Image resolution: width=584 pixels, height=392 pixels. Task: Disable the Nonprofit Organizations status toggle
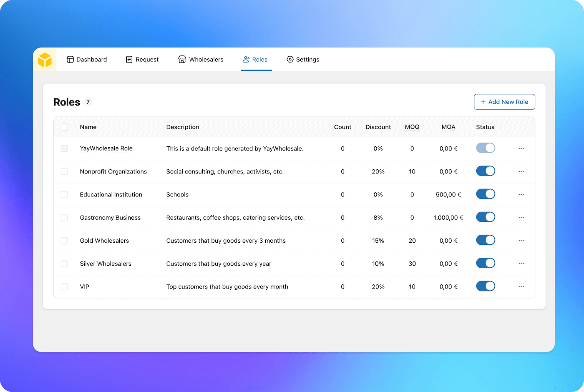point(485,171)
